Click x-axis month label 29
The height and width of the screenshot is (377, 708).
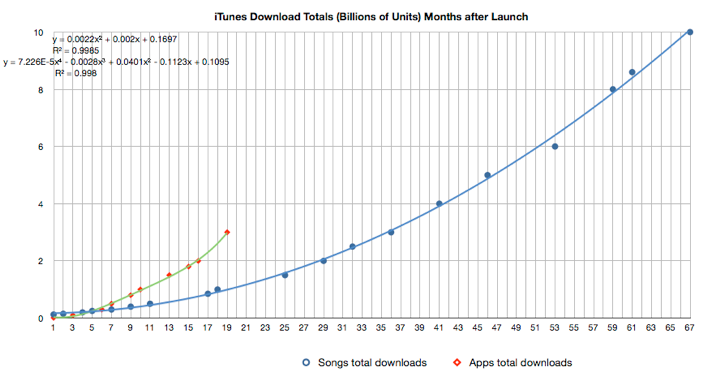[323, 328]
